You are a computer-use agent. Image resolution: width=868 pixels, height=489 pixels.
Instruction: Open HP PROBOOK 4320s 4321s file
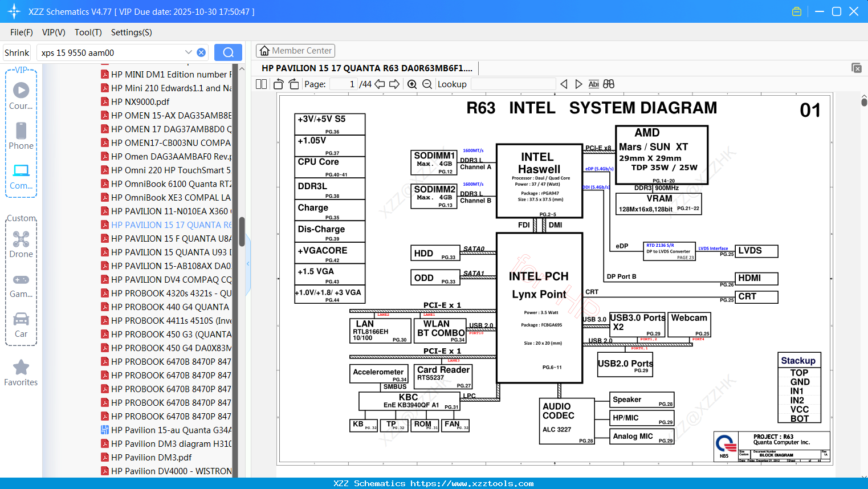tap(166, 293)
